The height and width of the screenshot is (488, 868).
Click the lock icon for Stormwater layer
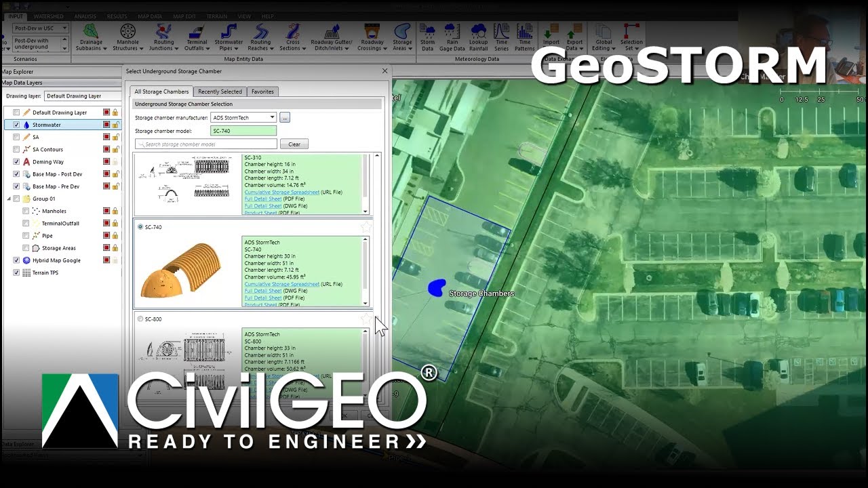pos(116,125)
